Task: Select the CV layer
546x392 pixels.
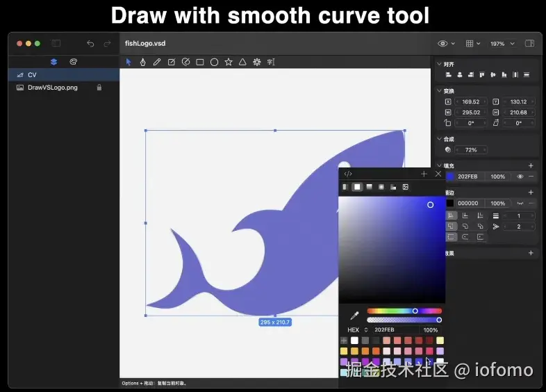Action: [64, 75]
